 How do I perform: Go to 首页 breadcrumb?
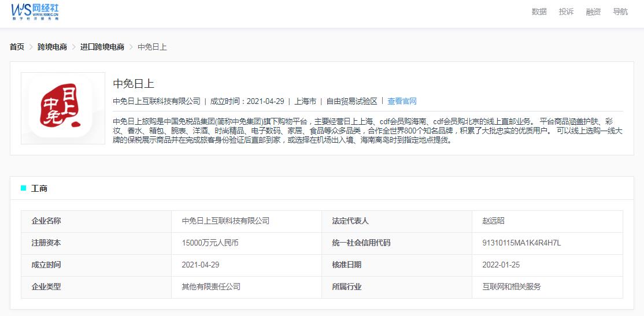click(x=17, y=47)
